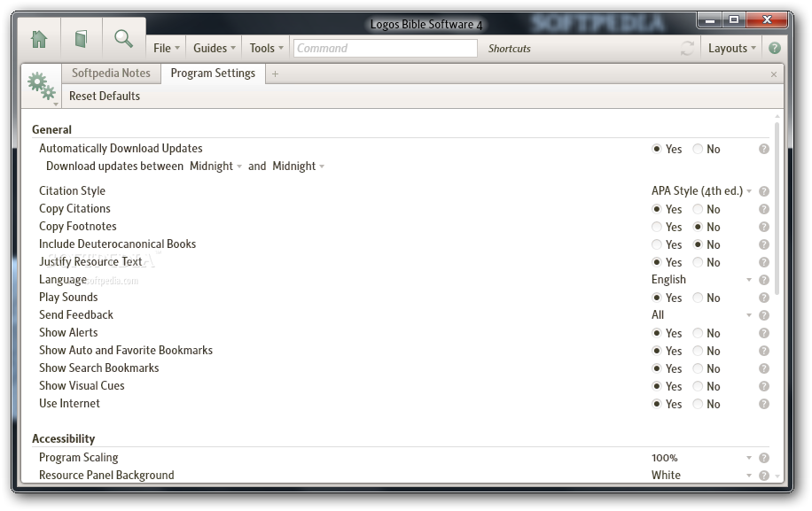The image size is (812, 511).
Task: Open help for Play Sounds
Action: click(x=764, y=298)
